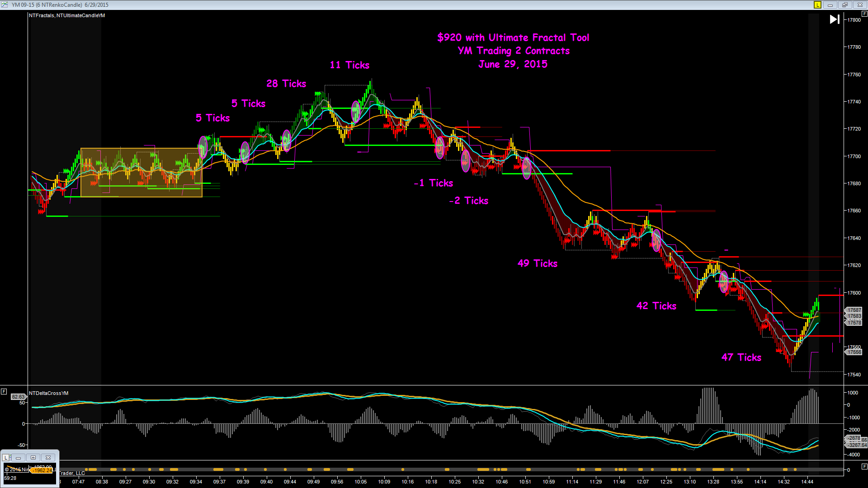
Task: Click the 17800 price axis label
Action: pyautogui.click(x=854, y=20)
